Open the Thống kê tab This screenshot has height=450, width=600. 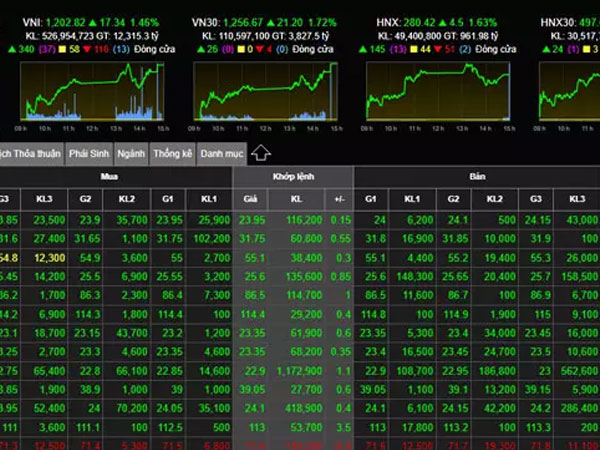click(172, 154)
